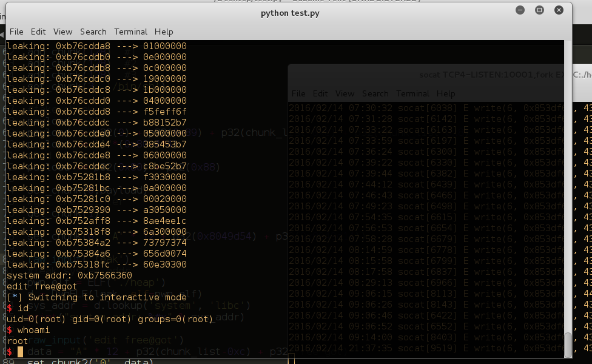Open Search menu in background socat window
This screenshot has width=592, height=364.
[375, 93]
